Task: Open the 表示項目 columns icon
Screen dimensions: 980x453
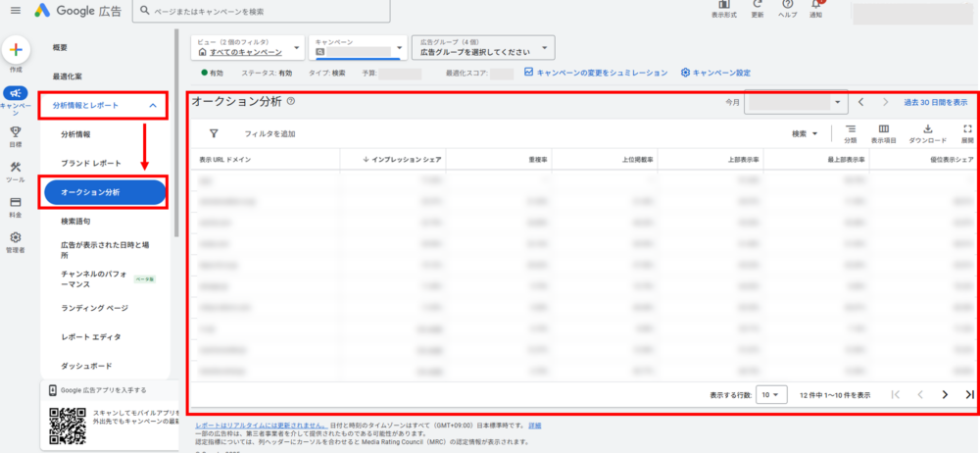Action: (x=884, y=129)
